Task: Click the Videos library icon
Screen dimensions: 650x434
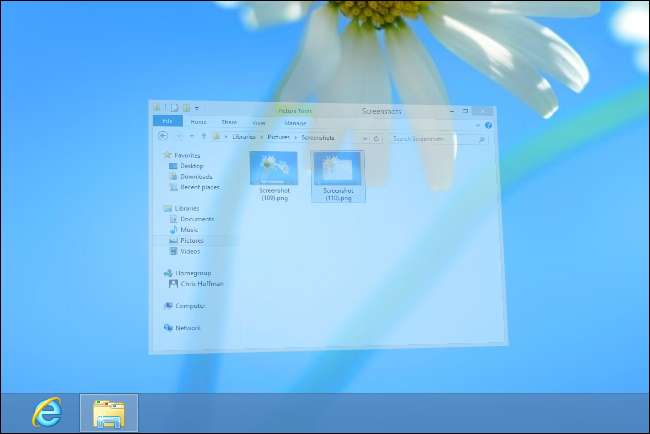Action: (173, 251)
